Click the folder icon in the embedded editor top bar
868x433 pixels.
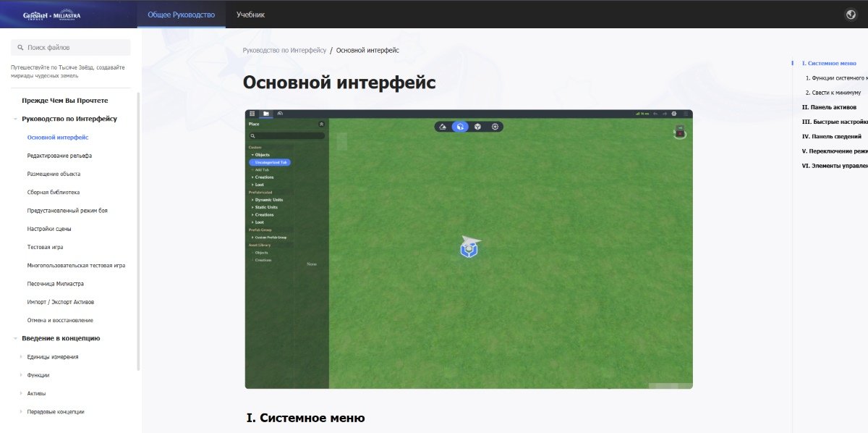click(x=266, y=114)
